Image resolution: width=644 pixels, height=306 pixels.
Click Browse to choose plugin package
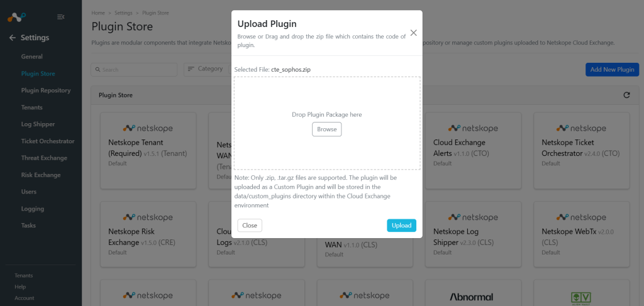tap(327, 129)
